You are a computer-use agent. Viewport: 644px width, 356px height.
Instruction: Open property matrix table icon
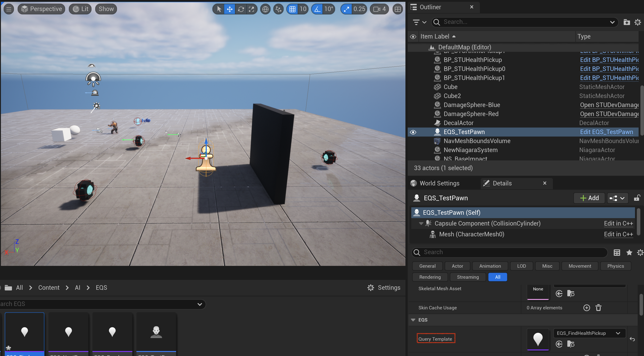click(x=617, y=253)
